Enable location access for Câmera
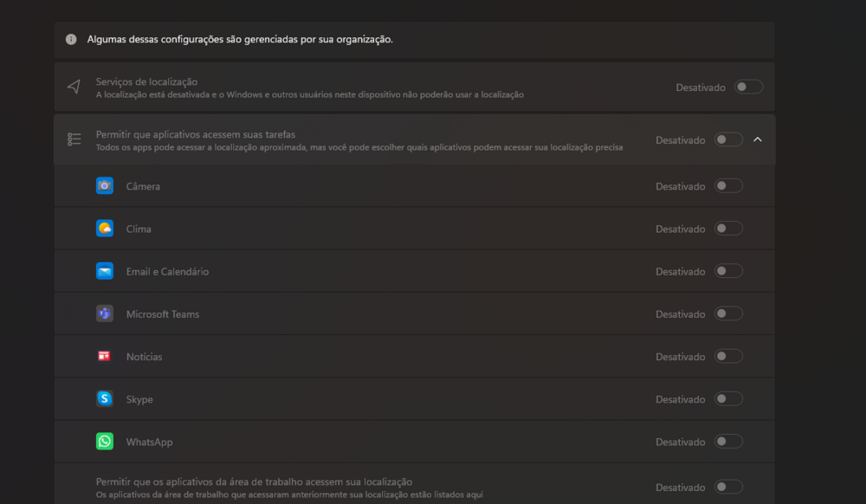The width and height of the screenshot is (866, 504). tap(728, 185)
